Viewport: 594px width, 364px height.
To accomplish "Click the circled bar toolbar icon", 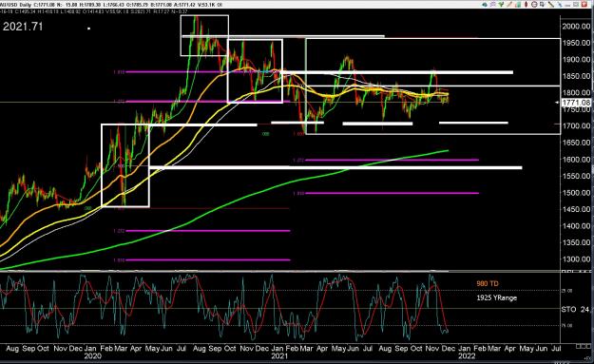I will pos(534,5).
